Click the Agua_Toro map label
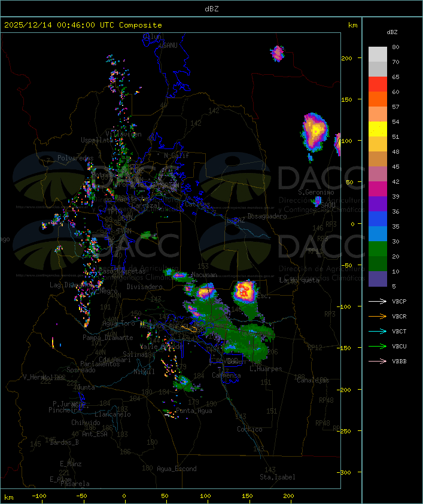The width and height of the screenshot is (423, 504). click(118, 323)
